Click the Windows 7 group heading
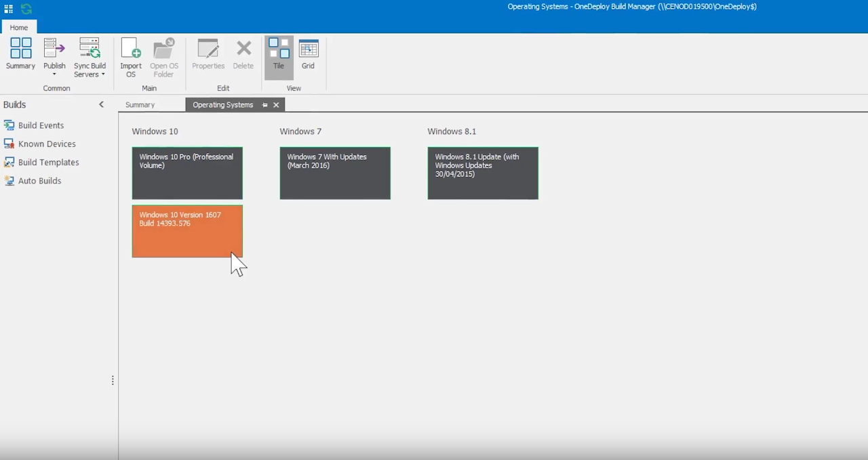 [300, 131]
